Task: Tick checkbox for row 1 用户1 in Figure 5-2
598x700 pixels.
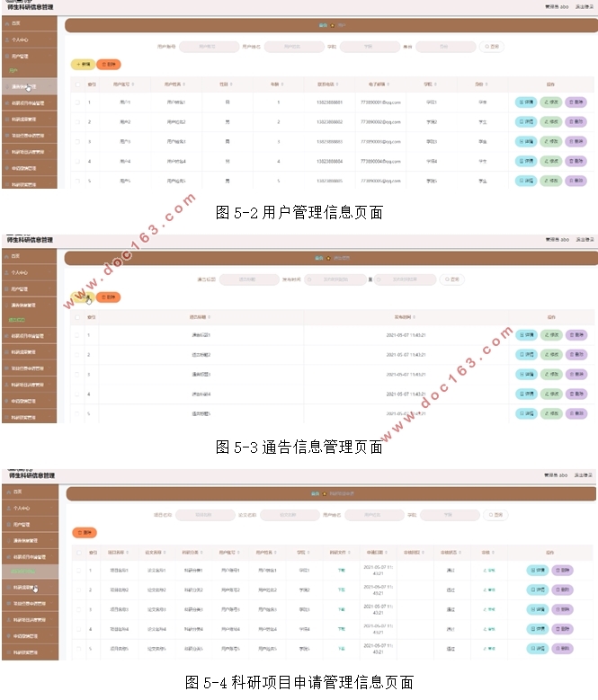Action: pyautogui.click(x=77, y=102)
